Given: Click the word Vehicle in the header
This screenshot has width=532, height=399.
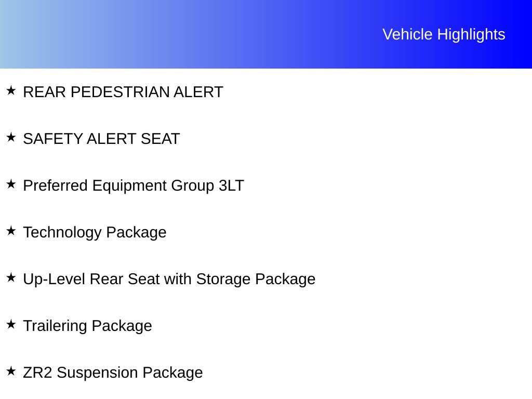Looking at the screenshot, I should (x=407, y=34).
